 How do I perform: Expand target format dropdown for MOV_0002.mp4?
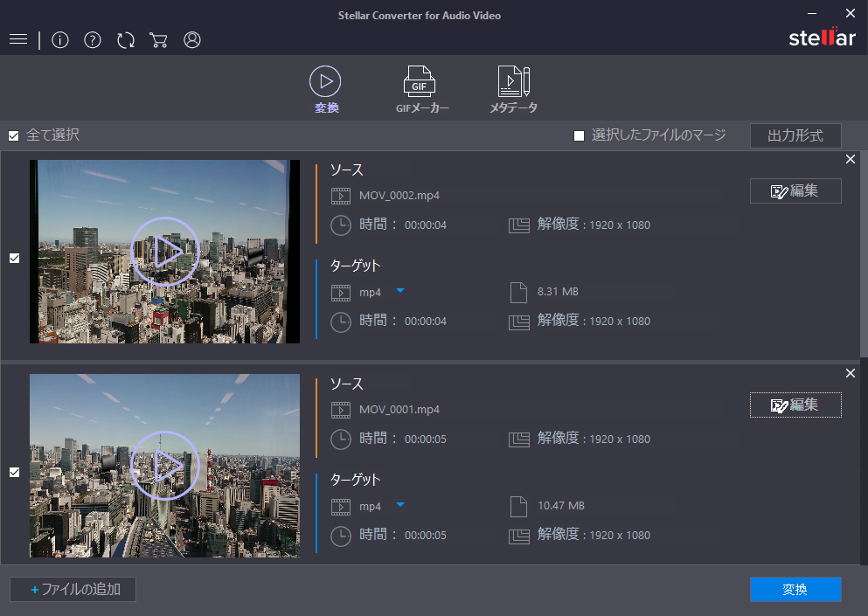(x=399, y=291)
